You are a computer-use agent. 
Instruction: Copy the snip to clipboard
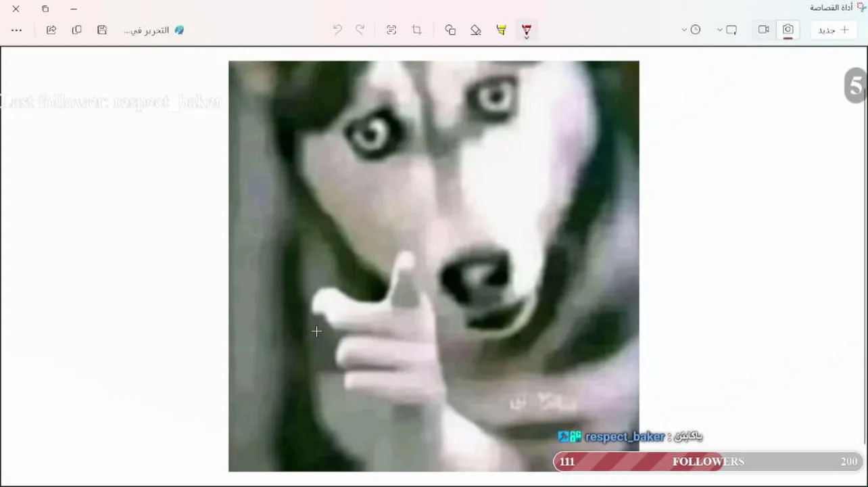(x=77, y=30)
